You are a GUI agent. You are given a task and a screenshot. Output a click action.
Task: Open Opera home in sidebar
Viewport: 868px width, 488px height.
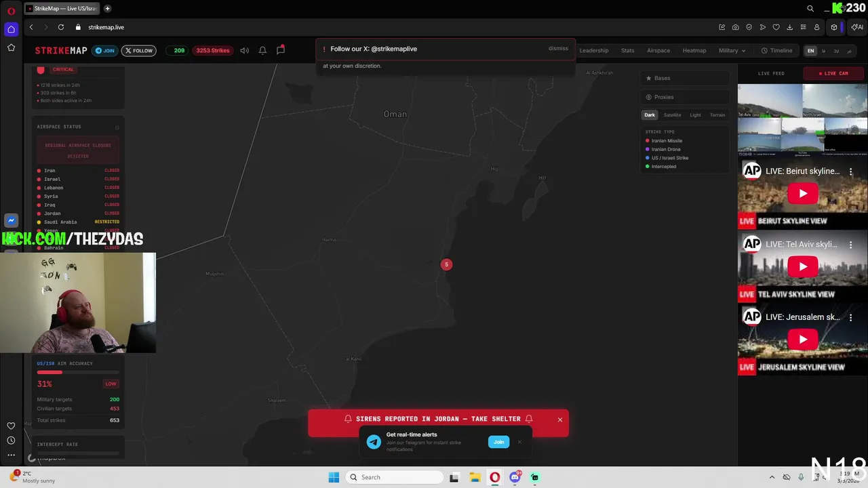[11, 29]
